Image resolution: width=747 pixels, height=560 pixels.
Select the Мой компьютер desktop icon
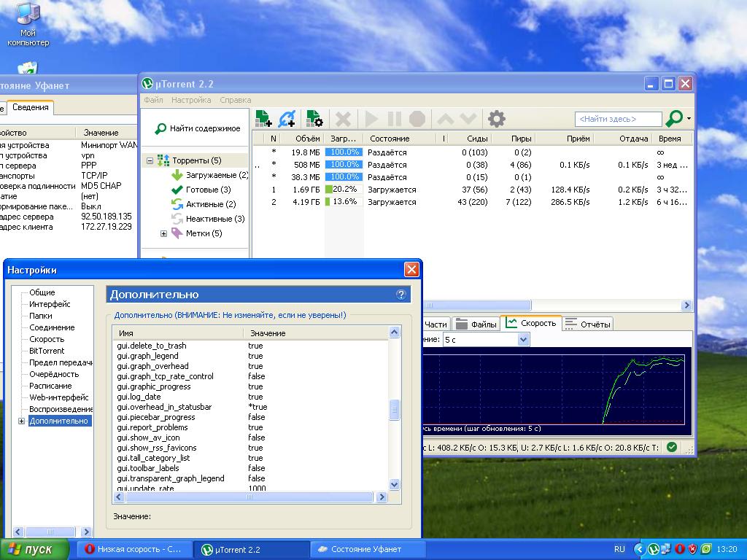(28, 24)
